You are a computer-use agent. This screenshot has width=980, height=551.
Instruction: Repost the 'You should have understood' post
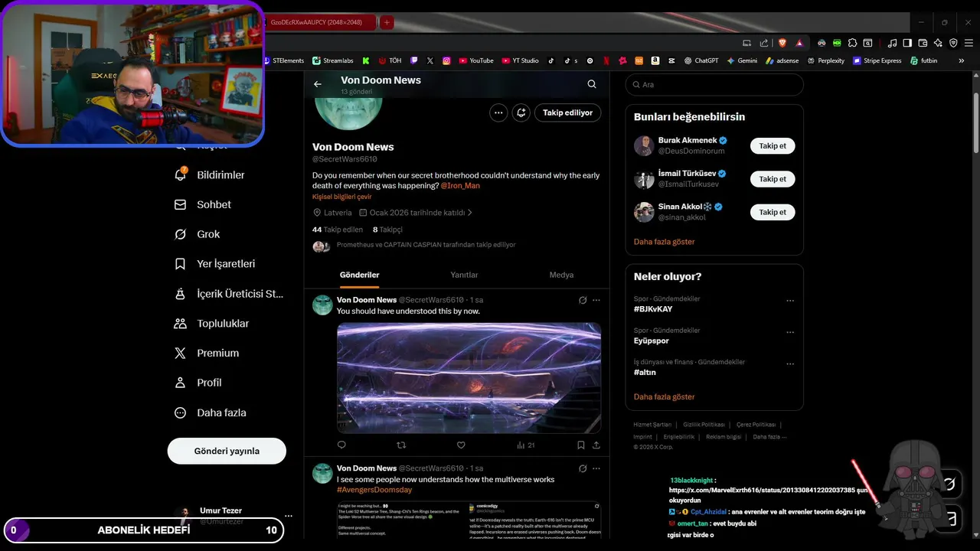click(401, 445)
